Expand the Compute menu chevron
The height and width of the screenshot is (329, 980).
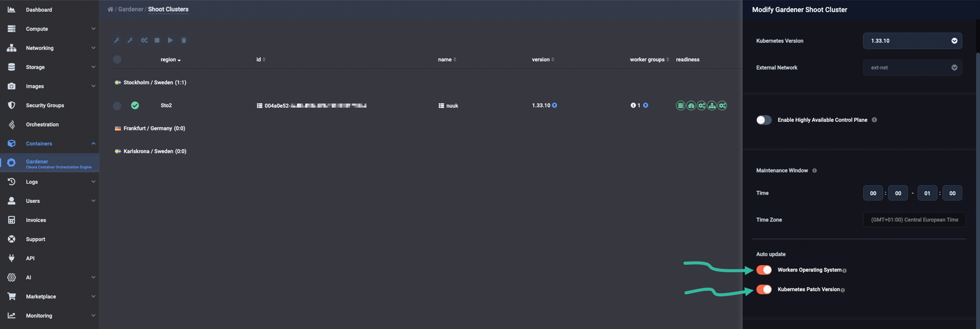(93, 29)
